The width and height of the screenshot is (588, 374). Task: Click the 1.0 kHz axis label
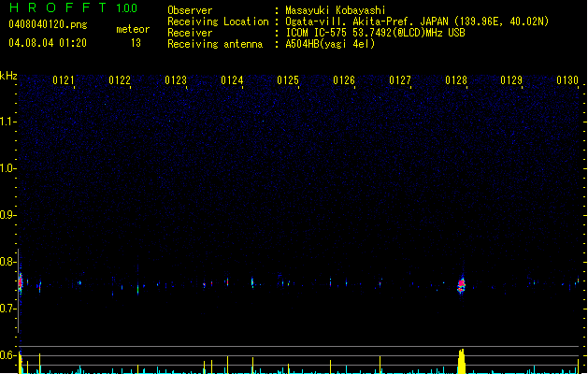[x=7, y=168]
